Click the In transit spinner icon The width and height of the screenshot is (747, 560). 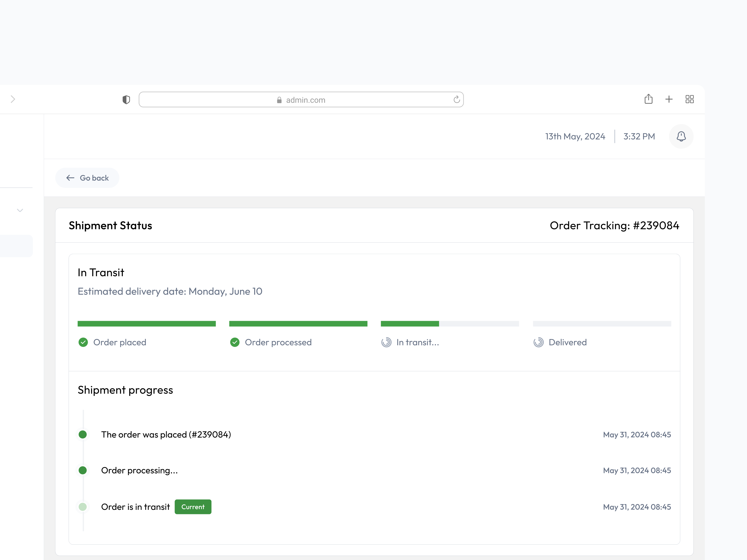pos(386,342)
